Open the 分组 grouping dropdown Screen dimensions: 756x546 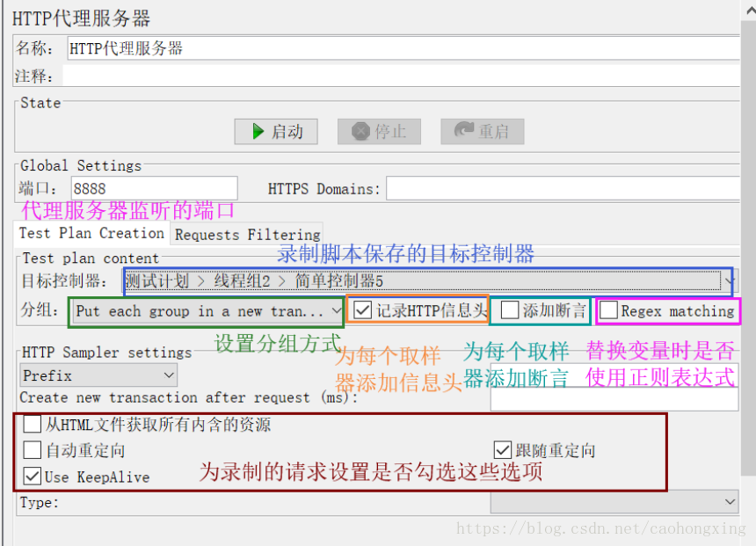point(207,311)
